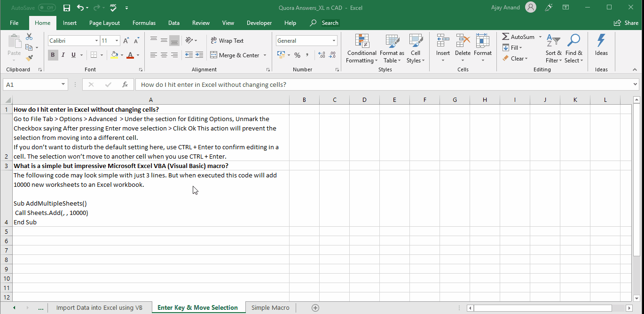The width and height of the screenshot is (644, 314).
Task: Open the Fill dropdown
Action: tap(512, 47)
